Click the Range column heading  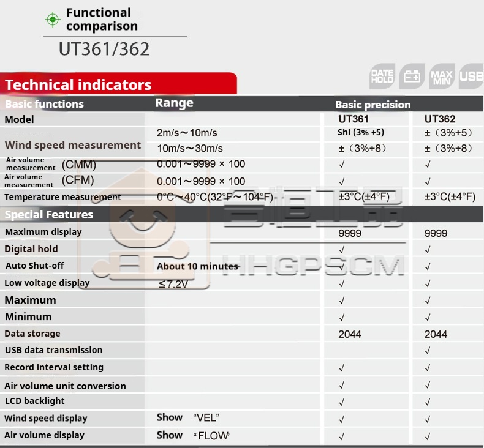pyautogui.click(x=174, y=103)
